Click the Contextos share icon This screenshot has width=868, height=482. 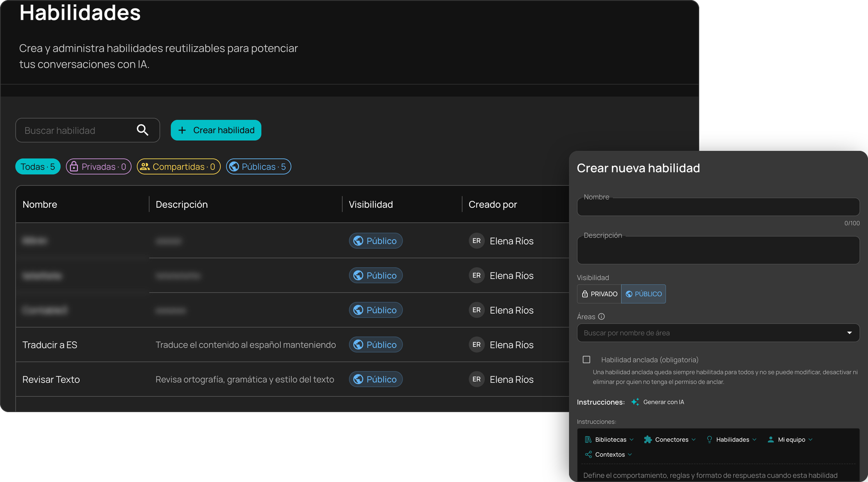[588, 455]
